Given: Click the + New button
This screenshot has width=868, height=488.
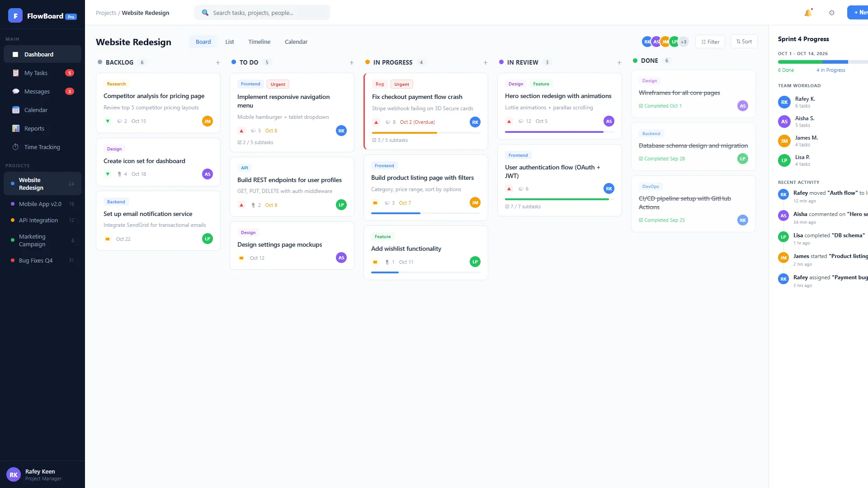Looking at the screenshot, I should pos(858,13).
